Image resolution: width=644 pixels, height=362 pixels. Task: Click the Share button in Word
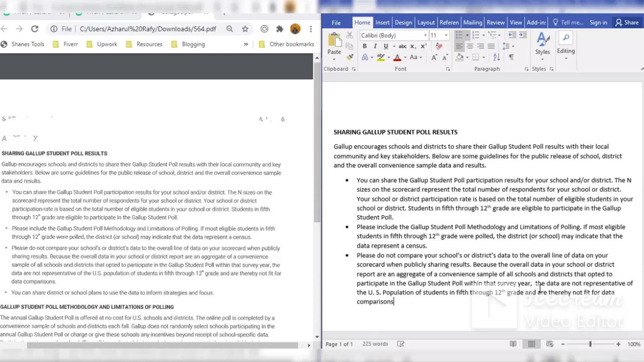(x=627, y=23)
